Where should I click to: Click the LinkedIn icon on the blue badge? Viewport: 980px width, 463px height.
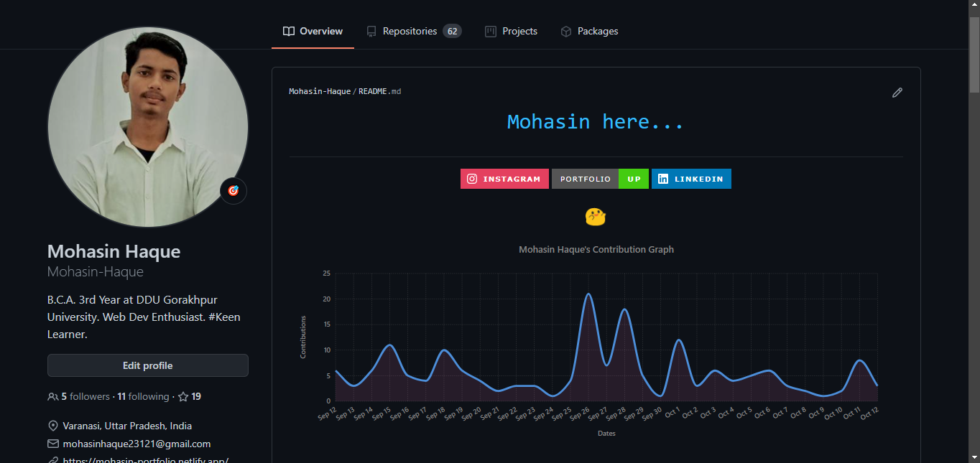(x=662, y=178)
